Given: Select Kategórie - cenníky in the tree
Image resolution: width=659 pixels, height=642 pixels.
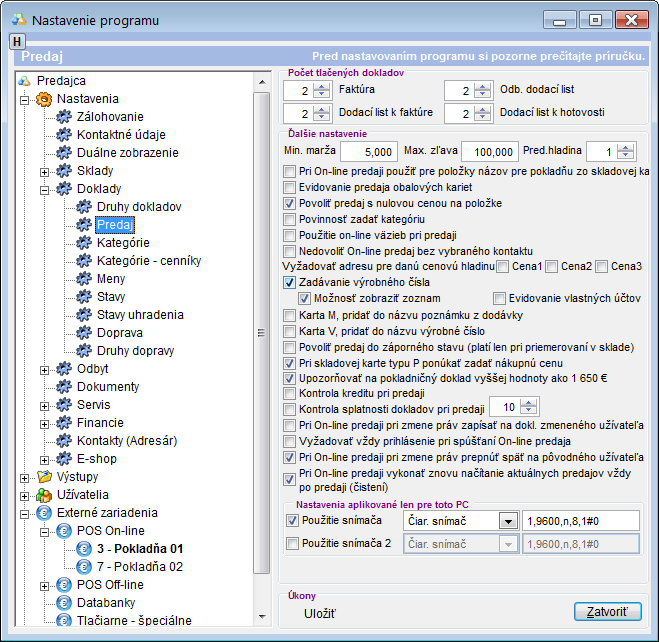Looking at the screenshot, I should click(x=149, y=261).
